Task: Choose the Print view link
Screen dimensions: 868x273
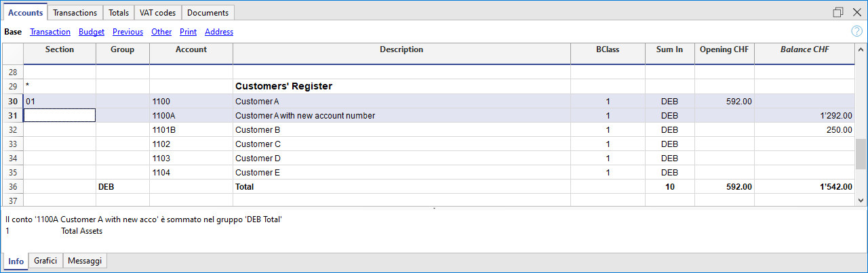Action: pos(188,32)
